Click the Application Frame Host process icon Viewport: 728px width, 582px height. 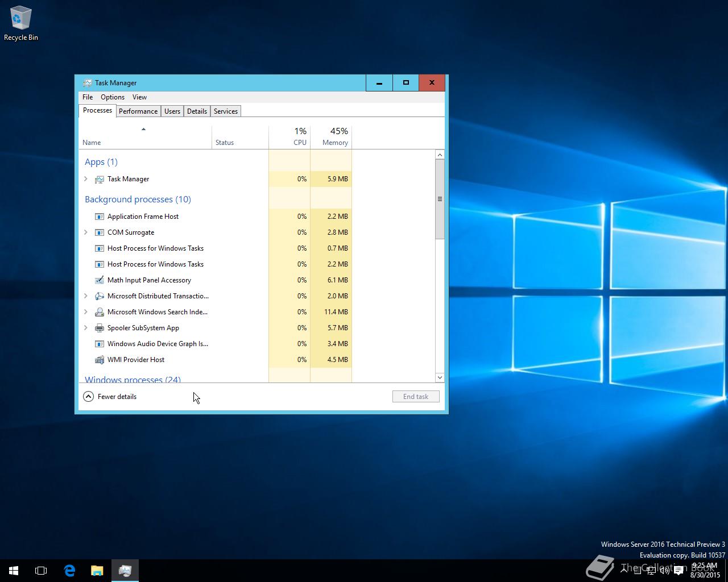(100, 217)
